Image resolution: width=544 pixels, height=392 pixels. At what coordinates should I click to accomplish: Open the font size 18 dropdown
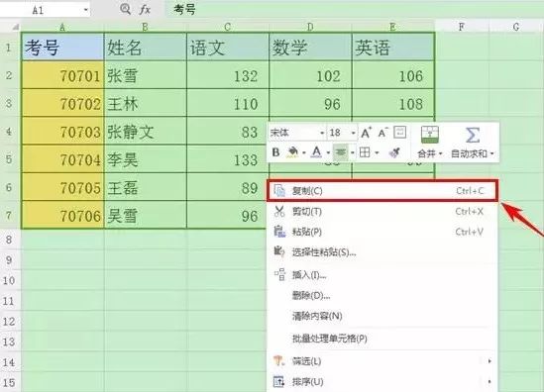[x=353, y=133]
